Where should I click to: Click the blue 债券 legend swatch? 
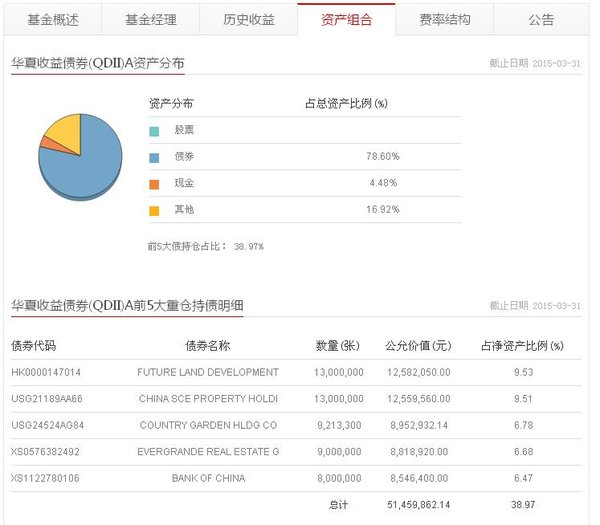(154, 158)
